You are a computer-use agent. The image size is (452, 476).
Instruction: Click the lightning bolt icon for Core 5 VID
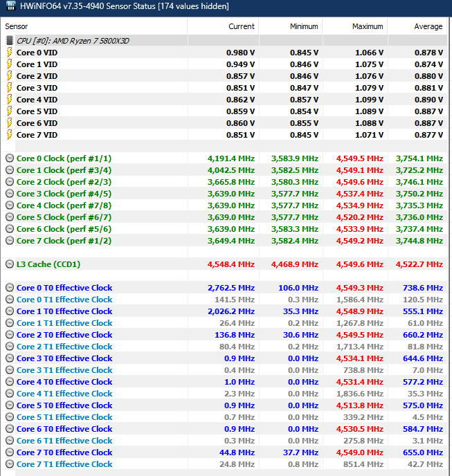tap(10, 111)
